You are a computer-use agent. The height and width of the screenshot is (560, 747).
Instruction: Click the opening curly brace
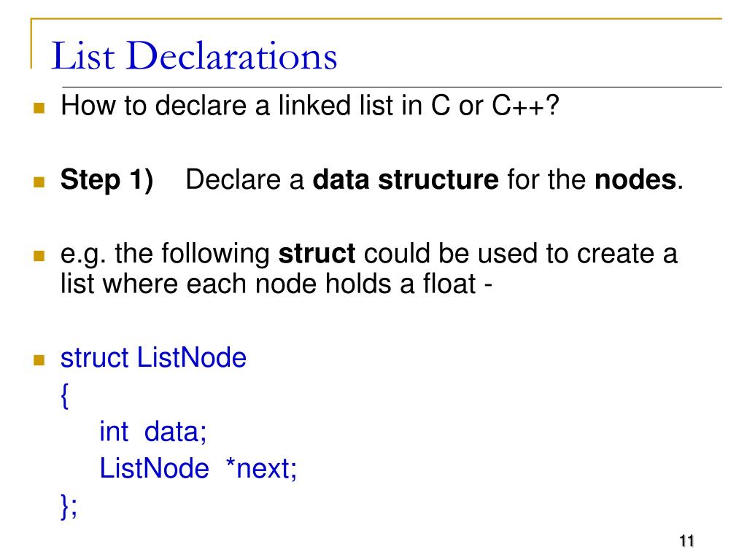(x=65, y=395)
